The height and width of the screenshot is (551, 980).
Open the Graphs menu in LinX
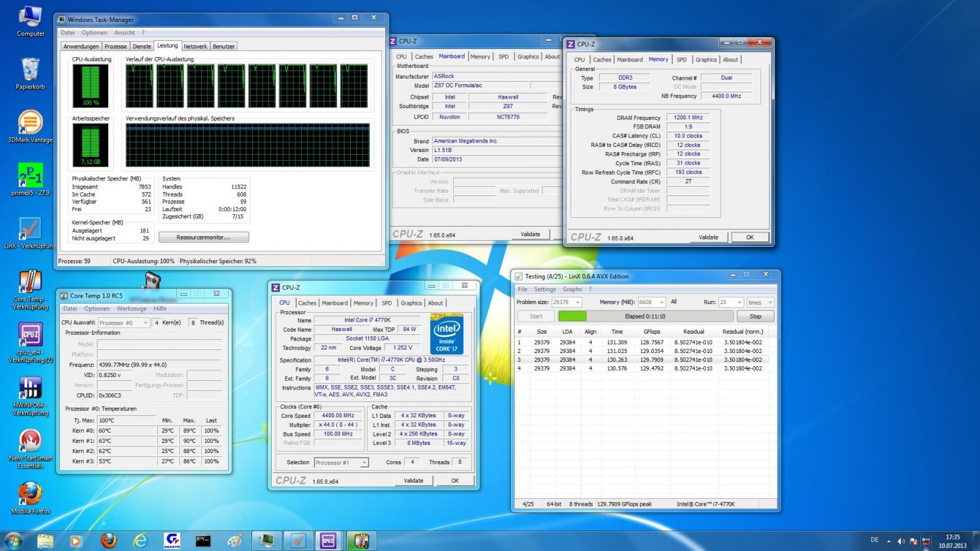(x=572, y=289)
